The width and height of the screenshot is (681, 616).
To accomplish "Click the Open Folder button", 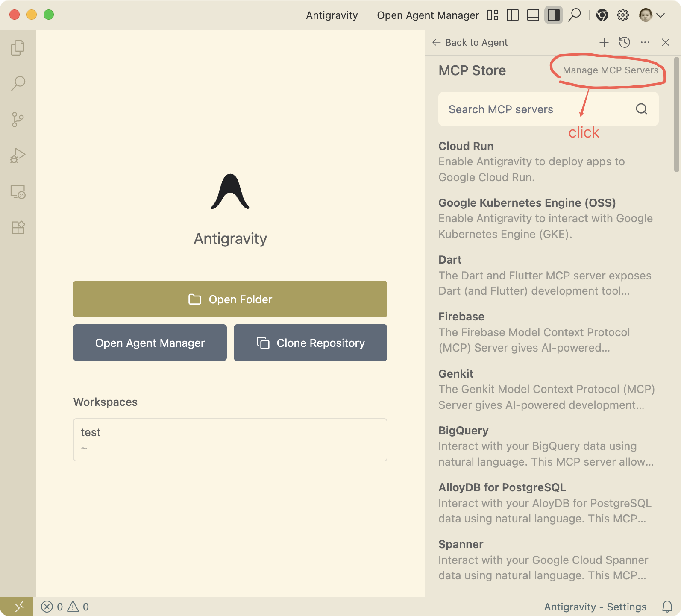I will [x=230, y=299].
